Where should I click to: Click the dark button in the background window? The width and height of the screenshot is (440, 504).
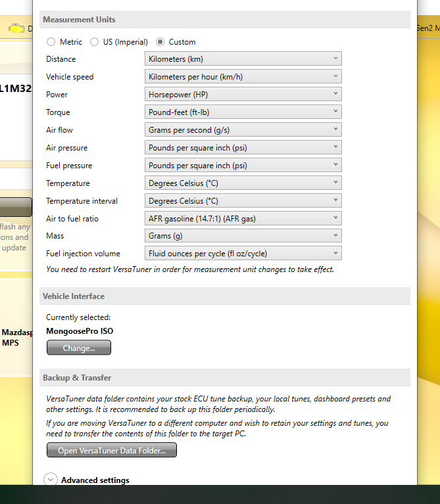click(16, 207)
